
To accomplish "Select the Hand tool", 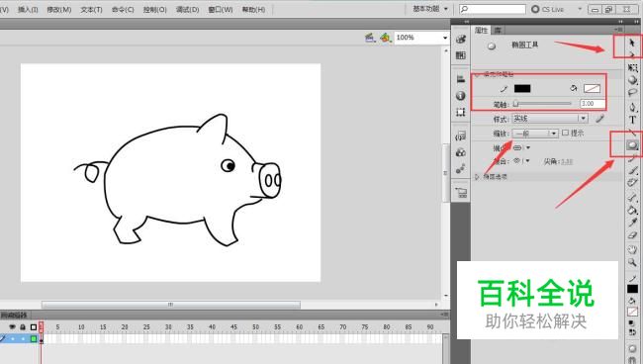I will coord(632,249).
